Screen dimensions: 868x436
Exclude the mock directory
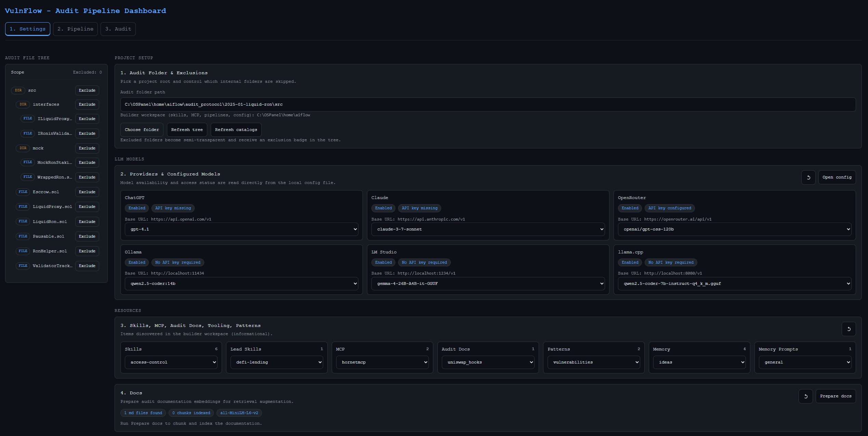tap(87, 148)
